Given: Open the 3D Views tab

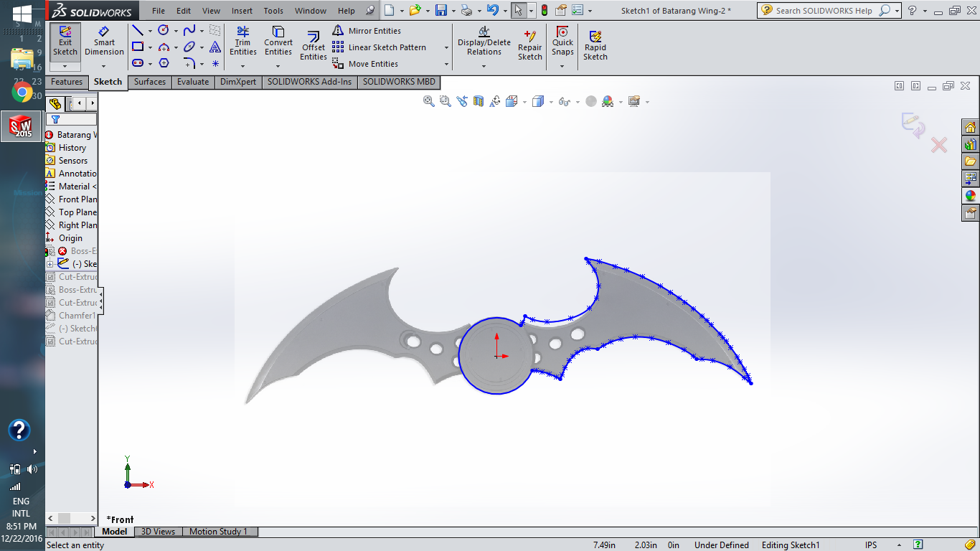Looking at the screenshot, I should (158, 532).
